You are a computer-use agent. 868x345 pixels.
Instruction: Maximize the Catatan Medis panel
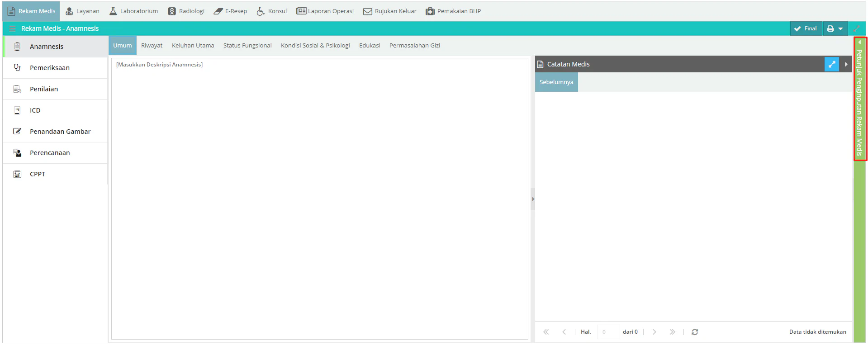coord(832,64)
